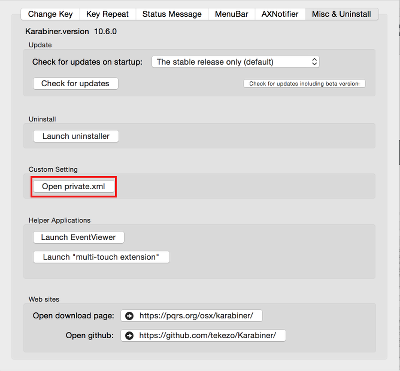This screenshot has height=371, width=400.
Task: Open the pqrs.org karabiner download page
Action: [191, 315]
